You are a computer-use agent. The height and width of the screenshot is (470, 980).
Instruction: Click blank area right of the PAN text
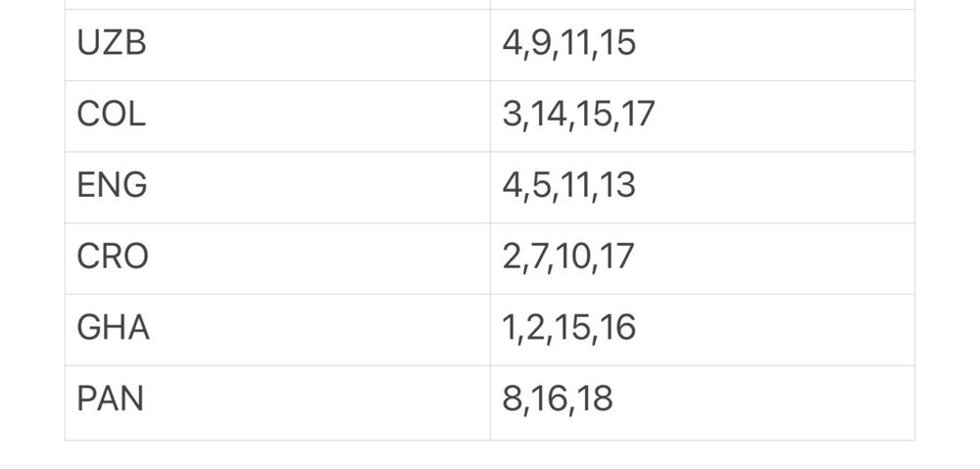coord(317,402)
